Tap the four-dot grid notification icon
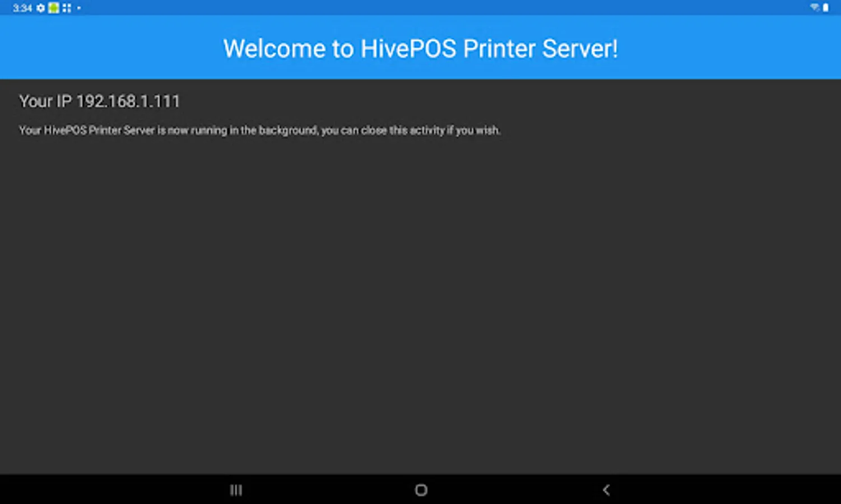841x504 pixels. 67,8
